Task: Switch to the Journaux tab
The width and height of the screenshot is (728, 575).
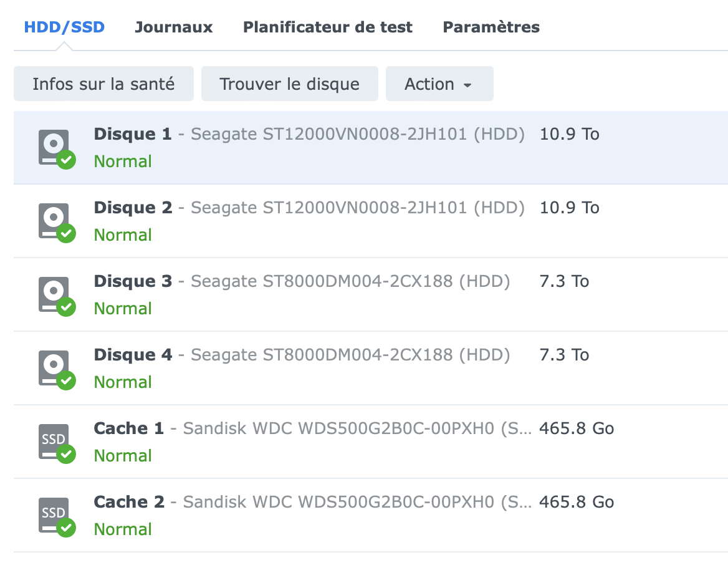Action: pos(173,27)
